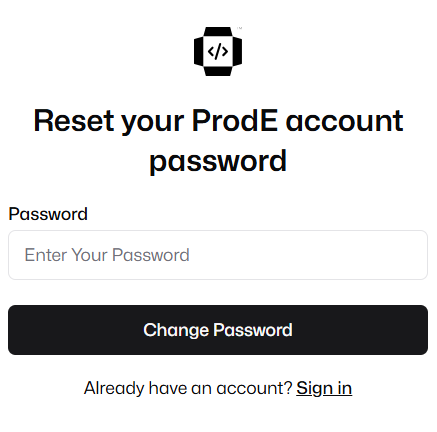Click the 'Enter Your Password' placeholder text
The width and height of the screenshot is (437, 432).
(x=107, y=255)
